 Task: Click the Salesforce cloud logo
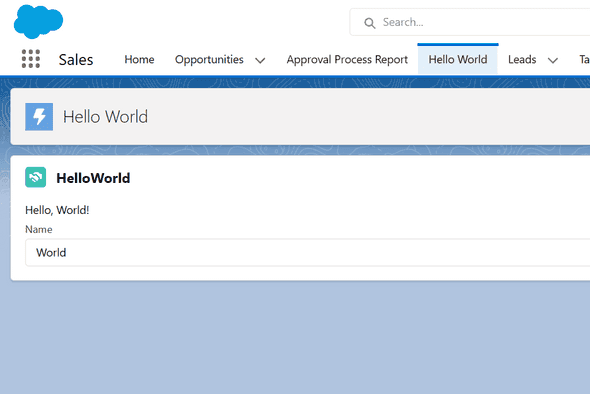pos(38,21)
